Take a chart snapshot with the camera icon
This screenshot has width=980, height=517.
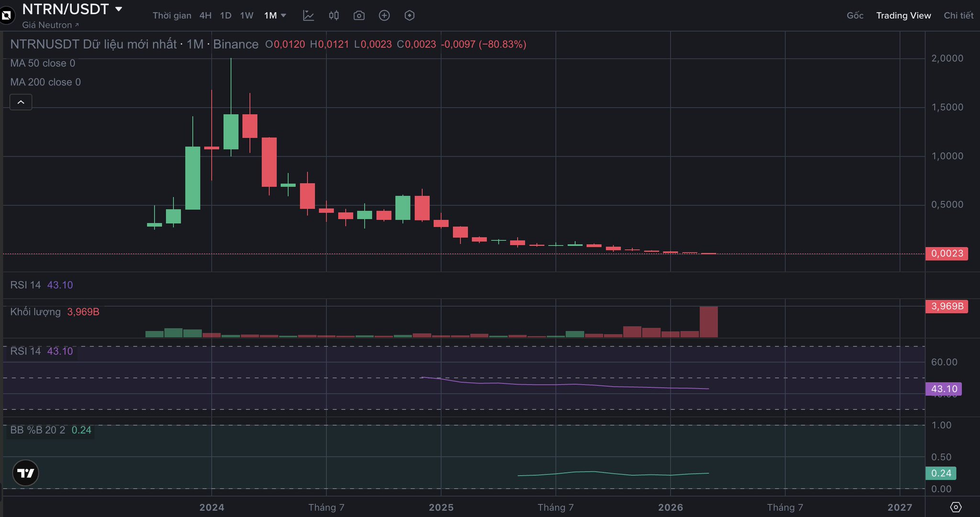pos(359,16)
